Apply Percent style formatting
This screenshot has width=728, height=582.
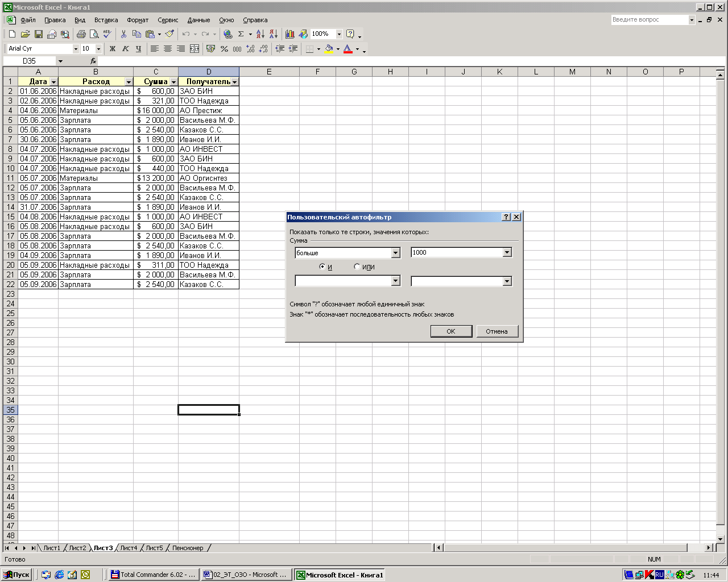tap(224, 49)
